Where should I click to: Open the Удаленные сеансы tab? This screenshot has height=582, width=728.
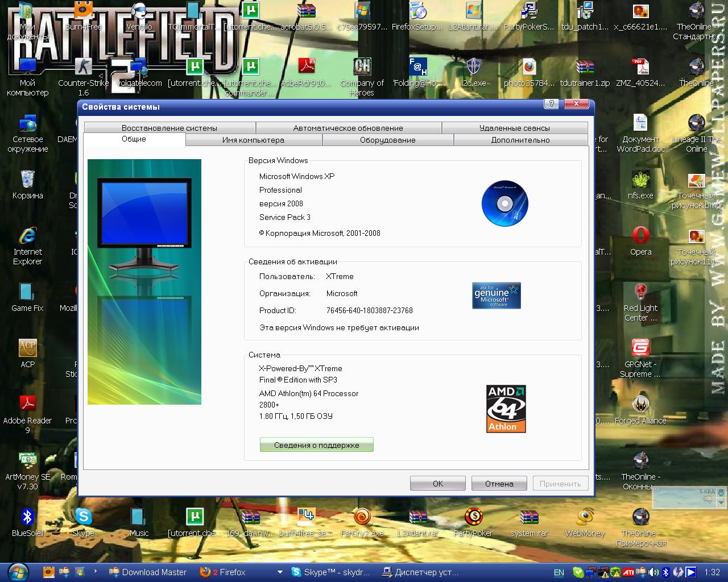click(515, 128)
